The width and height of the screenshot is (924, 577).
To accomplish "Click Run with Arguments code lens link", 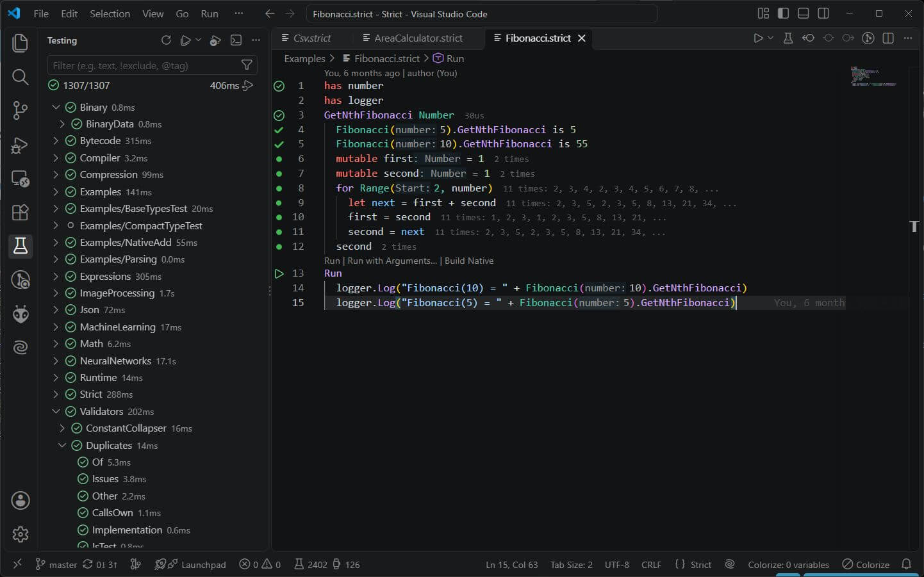I will click(392, 261).
